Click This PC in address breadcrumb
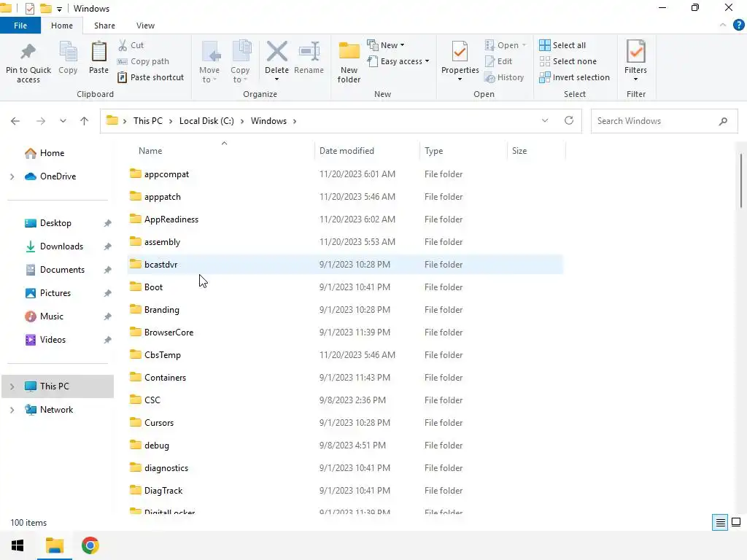This screenshot has height=560, width=747. [147, 121]
